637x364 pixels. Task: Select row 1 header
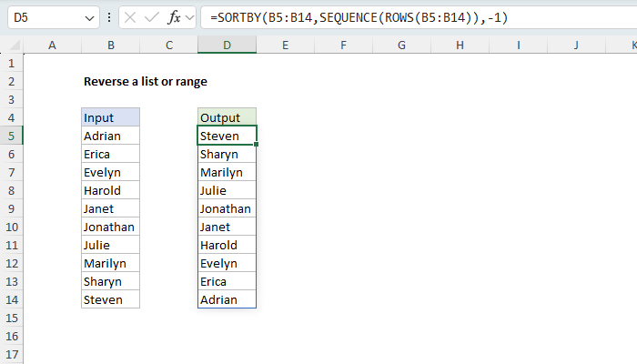11,64
